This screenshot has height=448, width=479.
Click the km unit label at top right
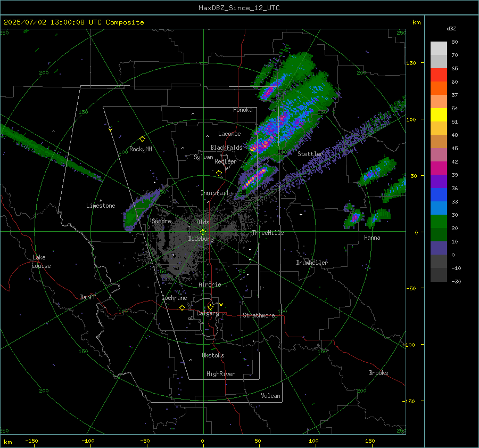pos(416,22)
